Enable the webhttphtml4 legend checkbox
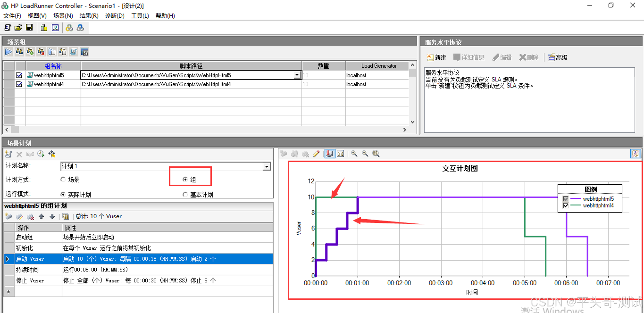 tap(565, 205)
